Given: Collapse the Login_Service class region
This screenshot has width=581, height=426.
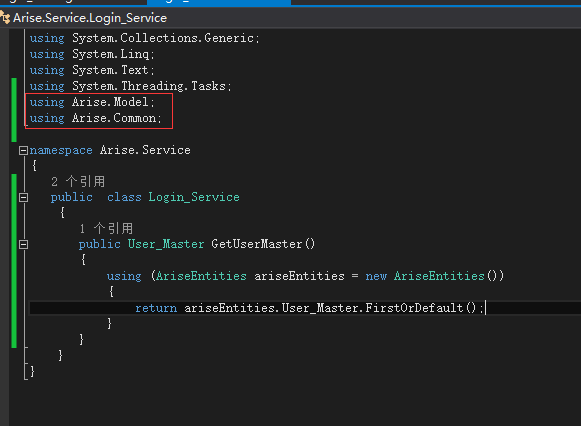Looking at the screenshot, I should 23,197.
